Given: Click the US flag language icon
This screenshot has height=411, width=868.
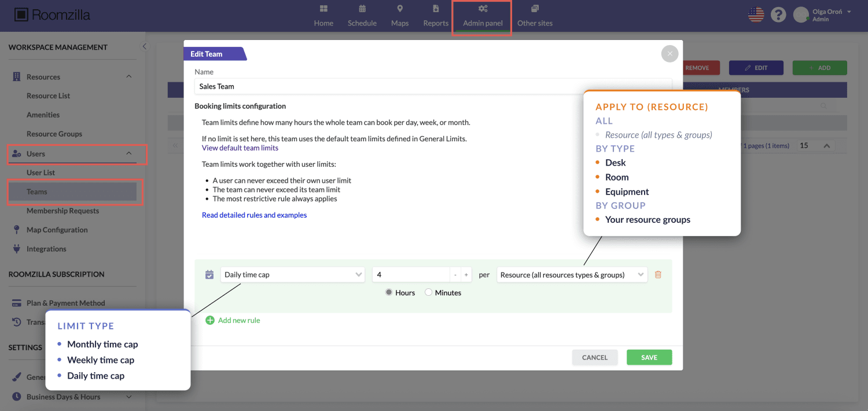Looking at the screenshot, I should pos(756,15).
